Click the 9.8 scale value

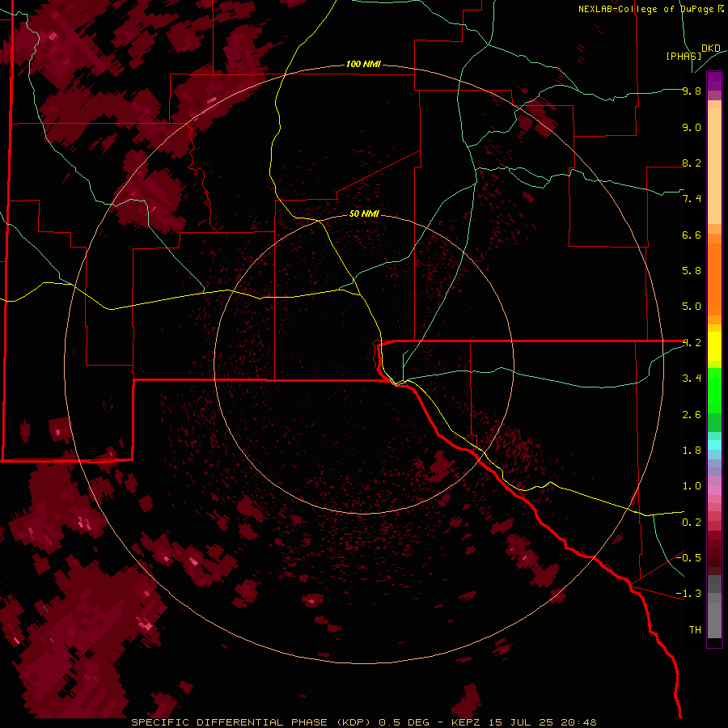(x=692, y=91)
